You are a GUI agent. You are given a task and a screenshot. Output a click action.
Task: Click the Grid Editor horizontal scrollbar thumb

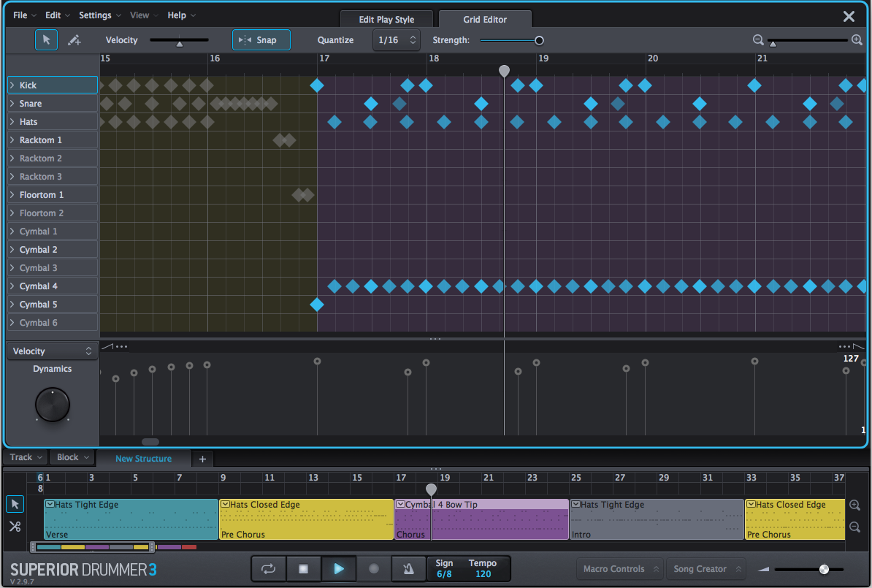click(x=150, y=442)
